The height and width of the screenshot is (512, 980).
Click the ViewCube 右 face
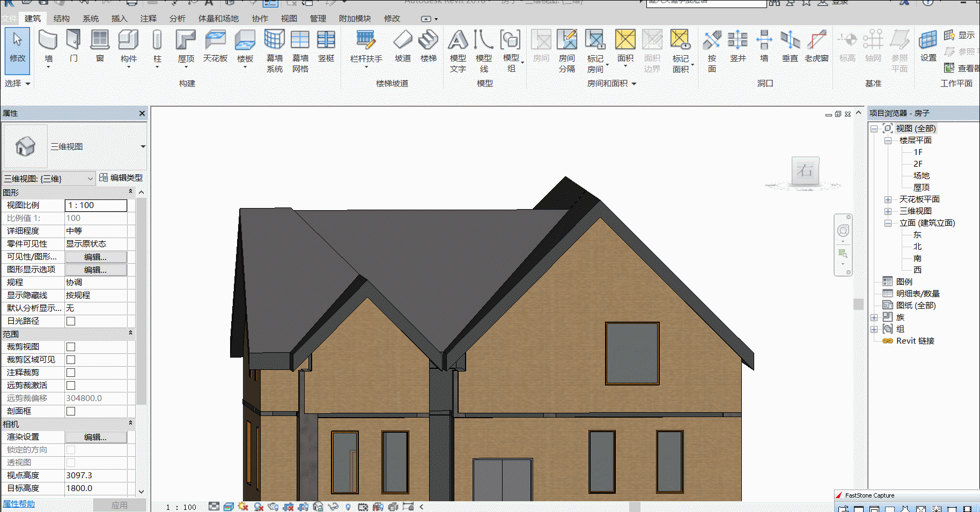point(805,171)
